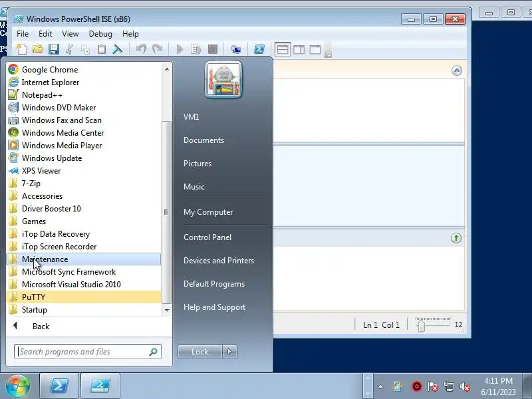Expand the Driver Booster 10 folder
This screenshot has width=532, height=399.
click(x=84, y=209)
